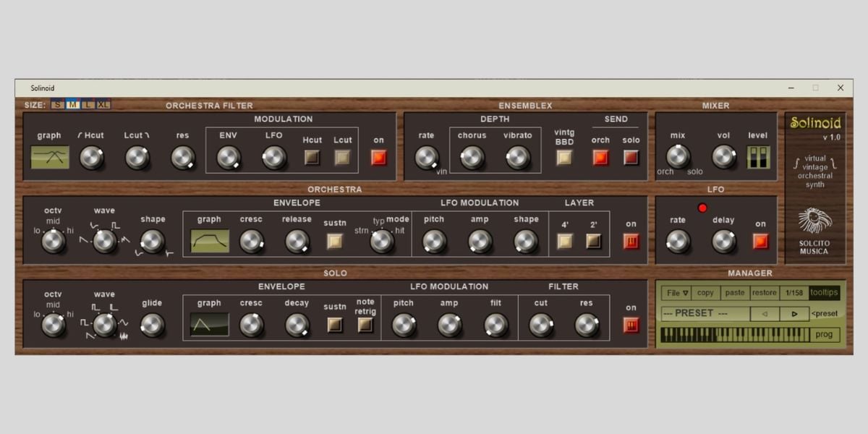
Task: Click the Orchestra LFO amp knob
Action: pos(480,241)
